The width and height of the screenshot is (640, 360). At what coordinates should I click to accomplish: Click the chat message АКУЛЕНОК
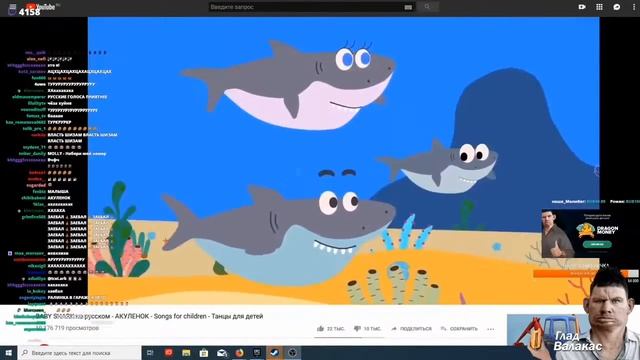[x=59, y=198]
